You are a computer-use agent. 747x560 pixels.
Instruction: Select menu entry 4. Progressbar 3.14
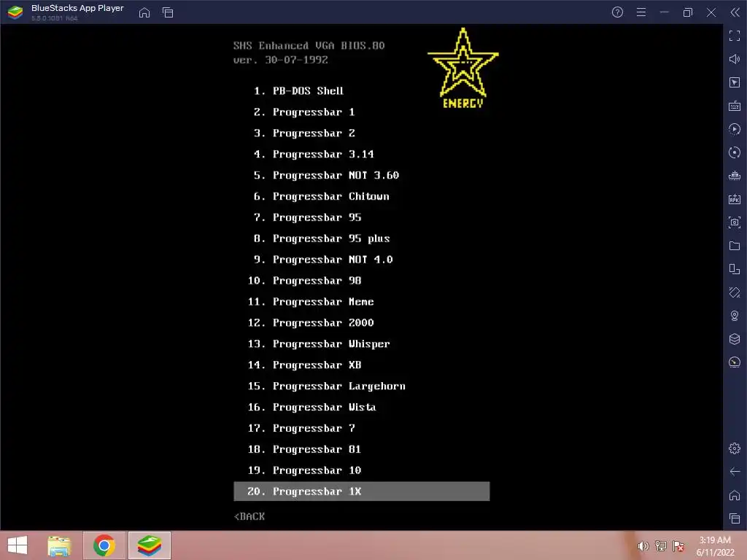[x=314, y=154]
